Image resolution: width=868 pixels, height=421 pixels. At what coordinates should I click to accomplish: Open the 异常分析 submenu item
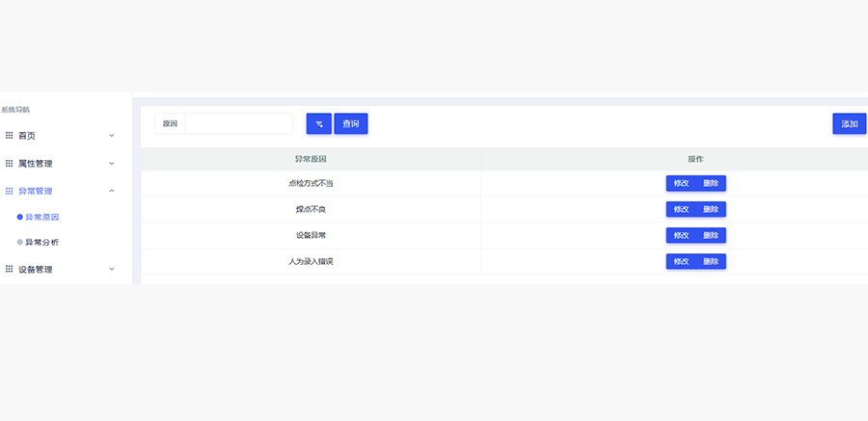tap(41, 243)
